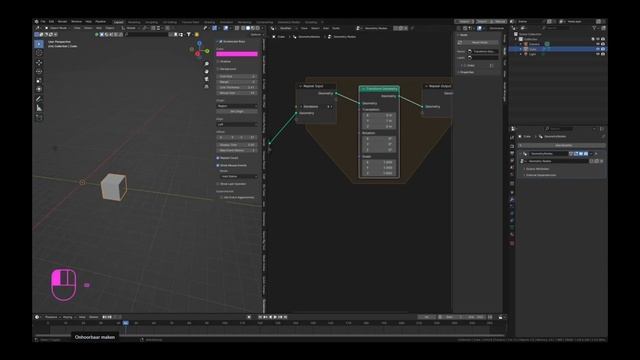This screenshot has height=360, width=640.
Task: Enable the Shadow checkbox in Screencast panel
Action: coord(218,62)
